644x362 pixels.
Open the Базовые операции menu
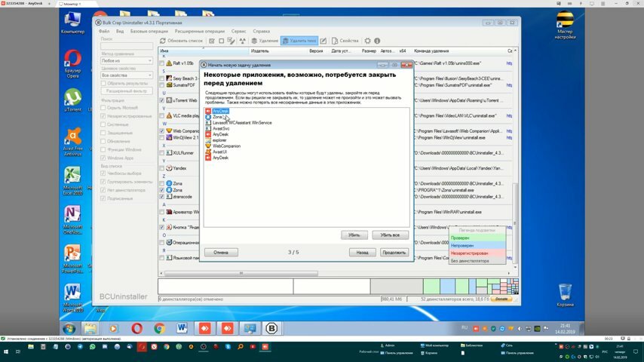(x=149, y=31)
